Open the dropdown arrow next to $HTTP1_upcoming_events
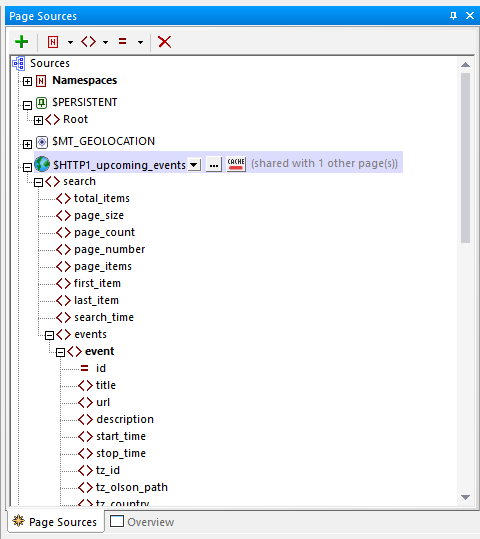The width and height of the screenshot is (480, 539). click(194, 165)
